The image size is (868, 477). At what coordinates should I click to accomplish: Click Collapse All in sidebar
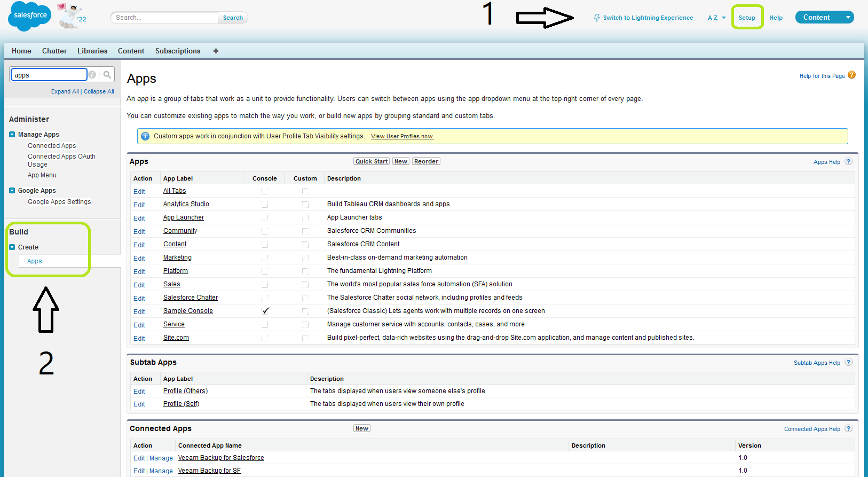coord(99,91)
